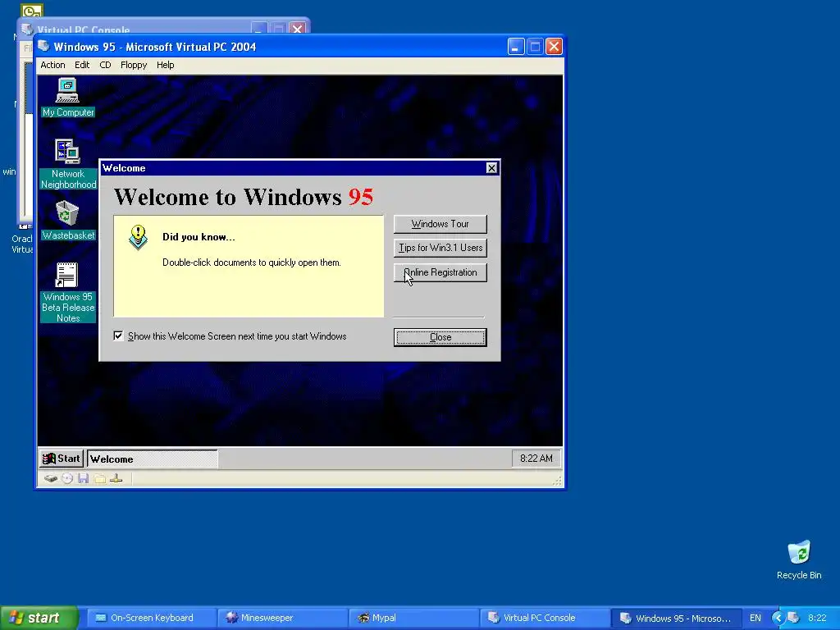Select the Wastebasket desktop icon
This screenshot has width=840, height=630.
pos(68,220)
